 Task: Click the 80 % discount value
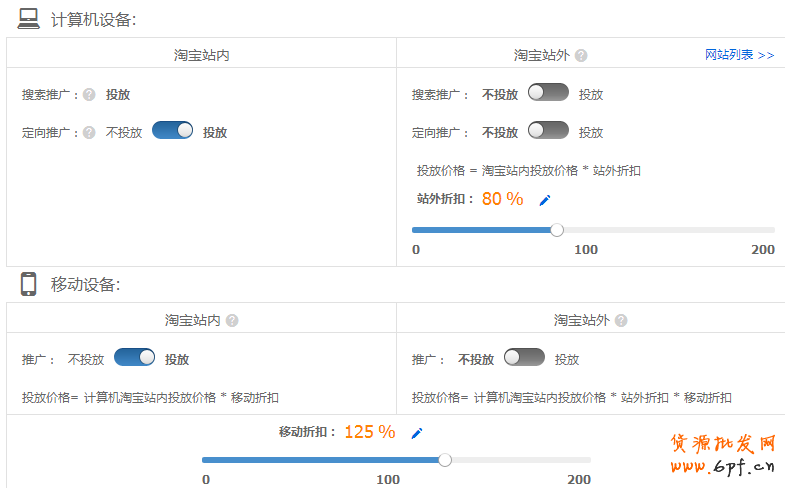click(502, 199)
